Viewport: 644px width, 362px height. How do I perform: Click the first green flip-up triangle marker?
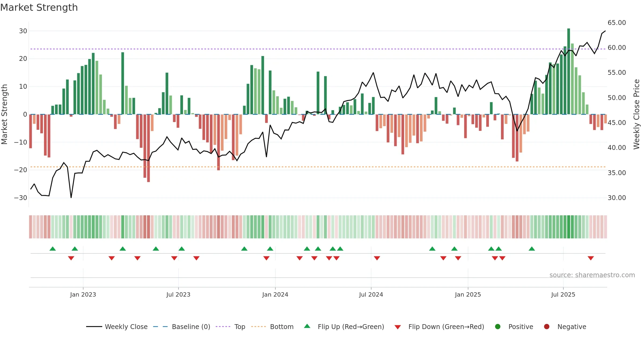(x=53, y=249)
